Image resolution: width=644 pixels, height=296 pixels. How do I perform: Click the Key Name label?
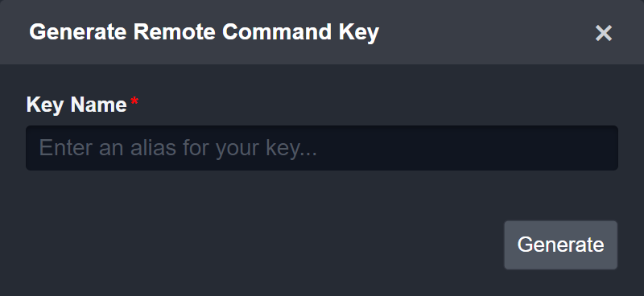click(76, 105)
